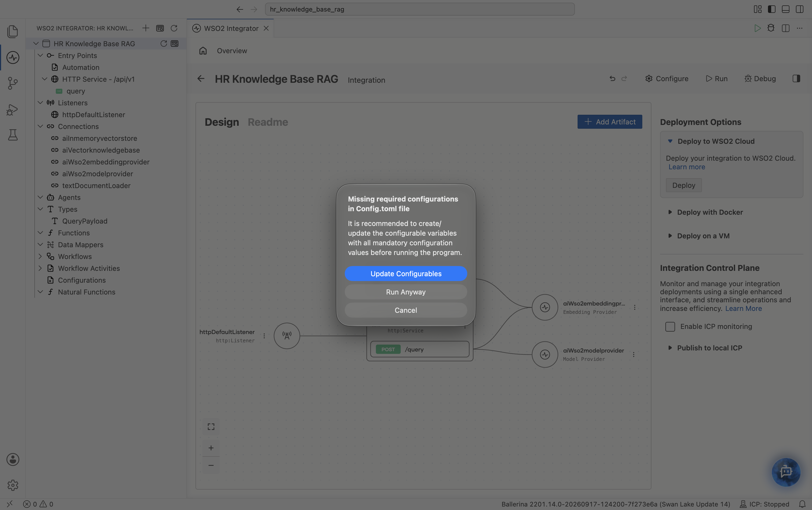812x510 pixels.
Task: Open the Explorer files icon in activity bar
Action: pos(13,31)
